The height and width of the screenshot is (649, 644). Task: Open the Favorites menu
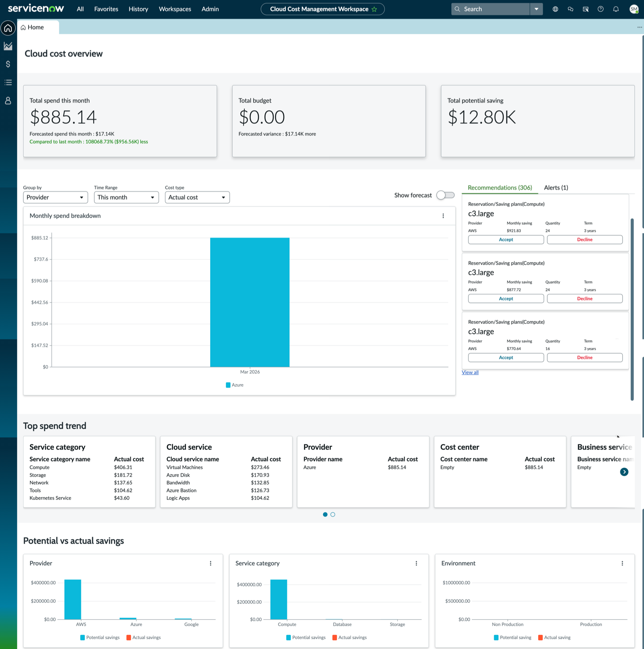106,9
